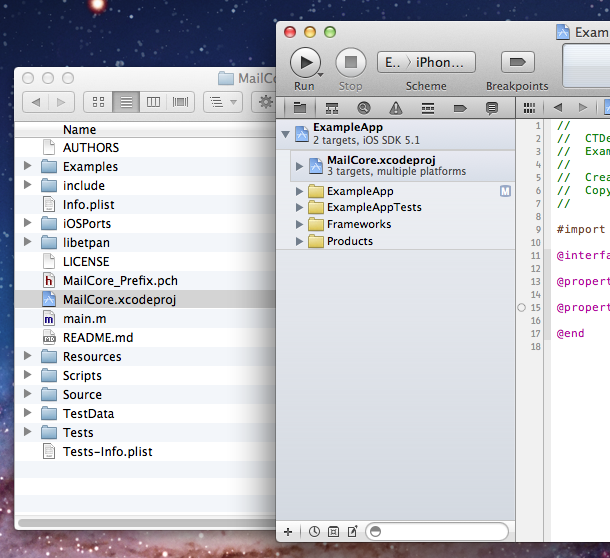610x558 pixels.
Task: Select the ExampleApp project row with 2 targets
Action: click(x=396, y=134)
